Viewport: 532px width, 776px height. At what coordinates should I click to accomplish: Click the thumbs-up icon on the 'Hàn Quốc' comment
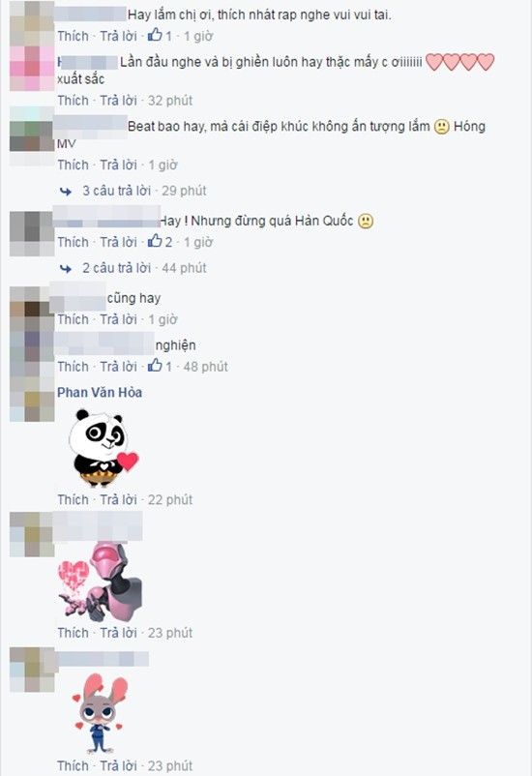(x=155, y=241)
